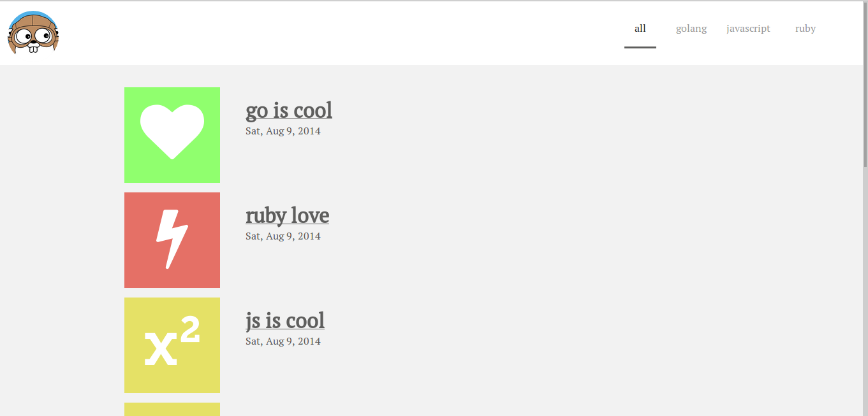The width and height of the screenshot is (868, 416).
Task: Open the green heart post thumbnail
Action: coord(172,135)
